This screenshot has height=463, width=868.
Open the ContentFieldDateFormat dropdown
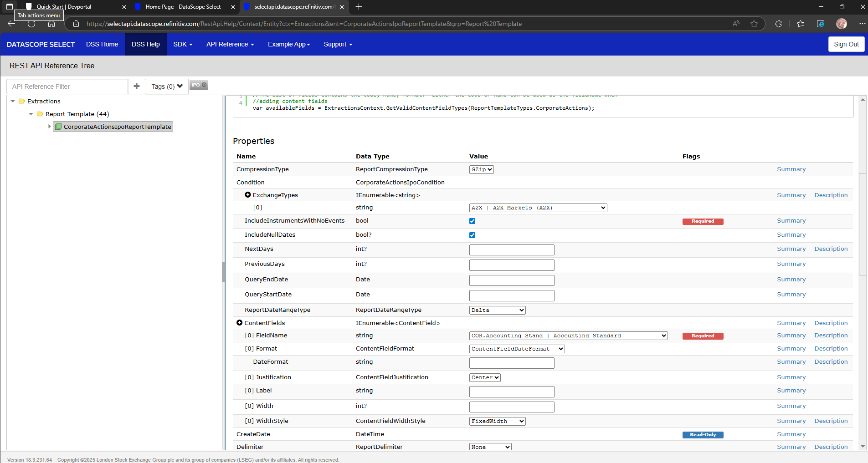(x=517, y=349)
